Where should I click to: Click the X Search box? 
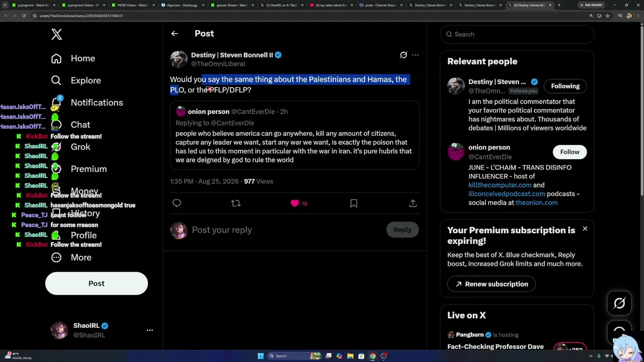517,34
